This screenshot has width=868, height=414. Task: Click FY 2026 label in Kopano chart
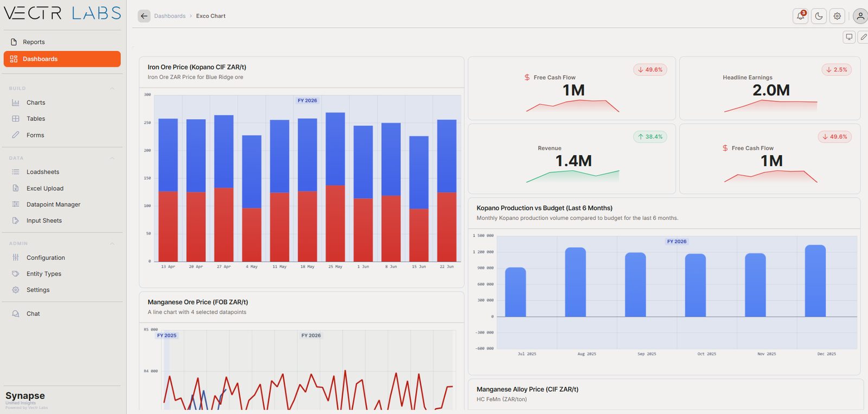(x=676, y=242)
